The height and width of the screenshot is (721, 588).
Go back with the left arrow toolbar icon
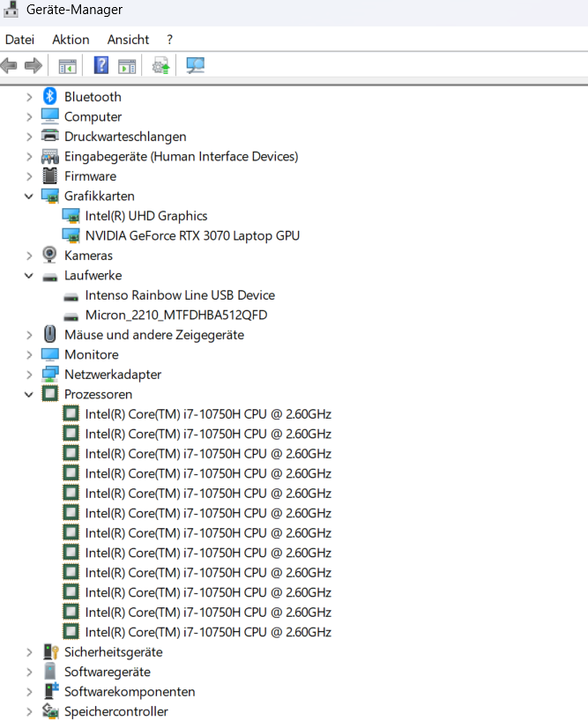[9, 66]
